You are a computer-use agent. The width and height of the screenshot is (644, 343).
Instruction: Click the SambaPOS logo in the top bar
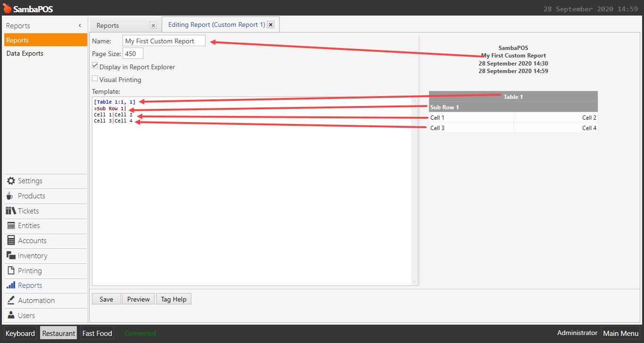pyautogui.click(x=28, y=8)
